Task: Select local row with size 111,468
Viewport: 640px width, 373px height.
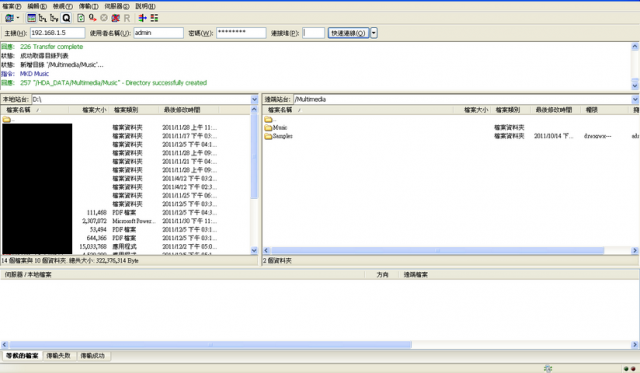Action: pyautogui.click(x=126, y=212)
